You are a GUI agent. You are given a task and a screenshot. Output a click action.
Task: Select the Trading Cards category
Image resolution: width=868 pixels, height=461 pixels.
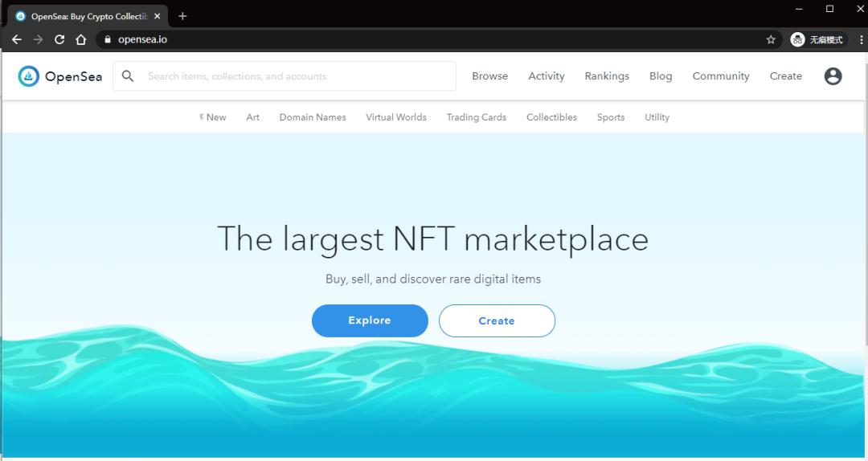[476, 117]
